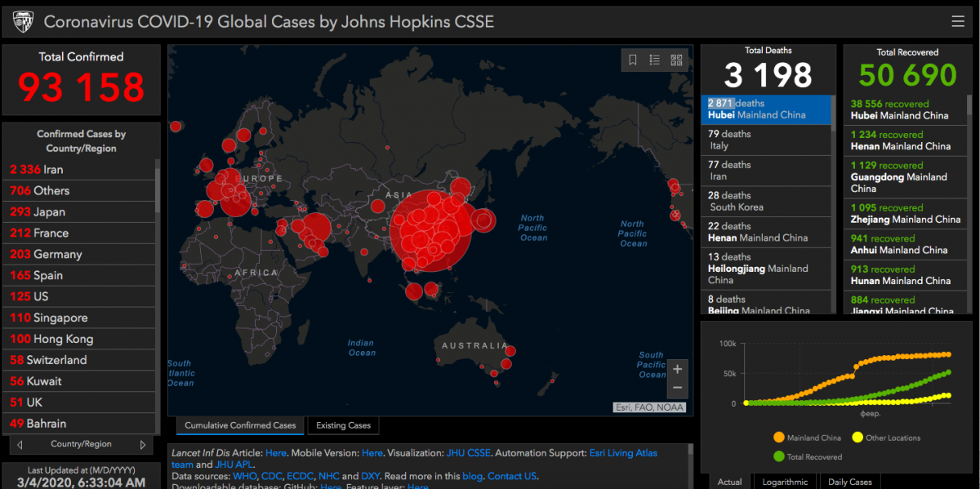This screenshot has height=489, width=980.
Task: Select Hubei 2 871 deaths row
Action: [766, 109]
